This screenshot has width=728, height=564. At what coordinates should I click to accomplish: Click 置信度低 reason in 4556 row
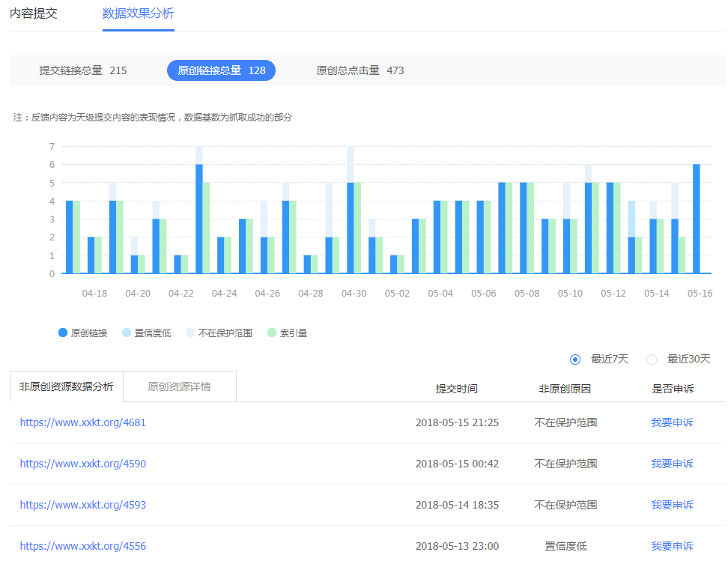tap(565, 546)
